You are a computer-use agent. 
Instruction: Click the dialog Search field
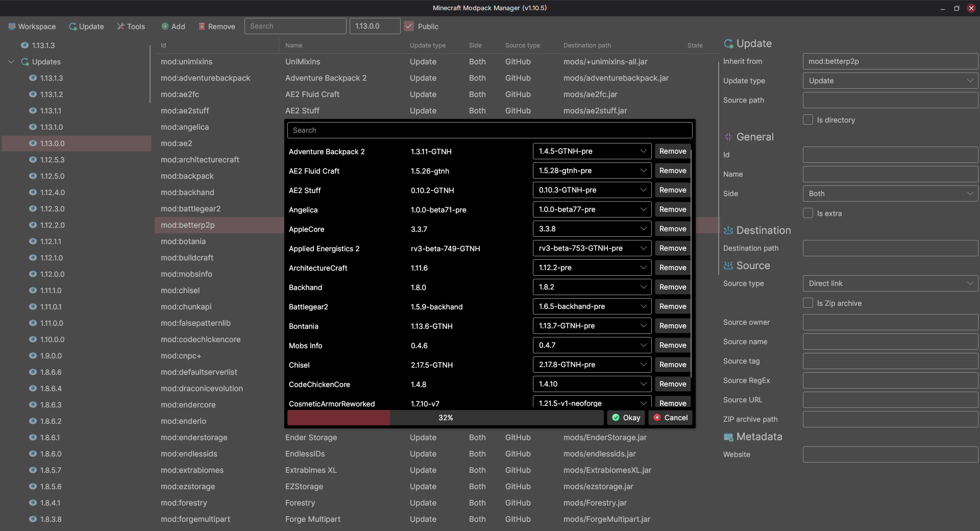(489, 130)
